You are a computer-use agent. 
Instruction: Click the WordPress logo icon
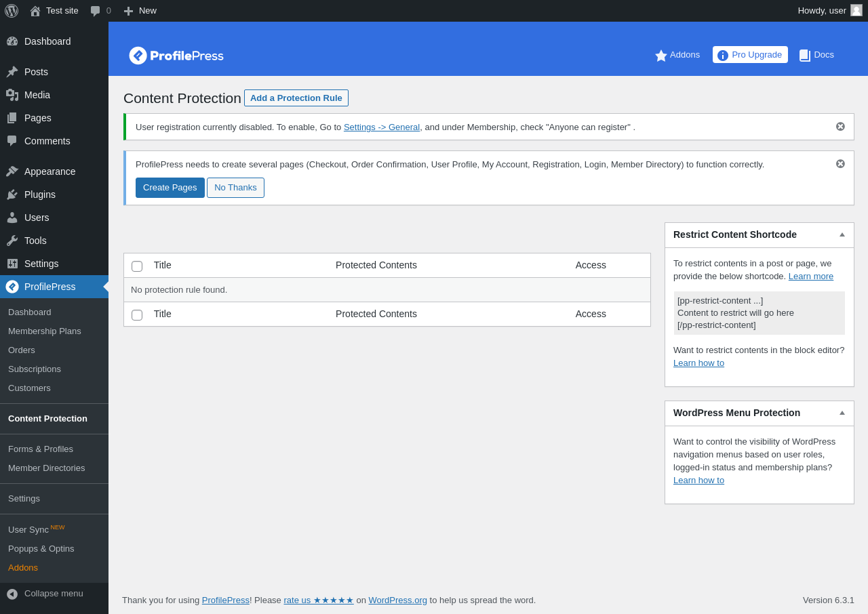point(12,11)
